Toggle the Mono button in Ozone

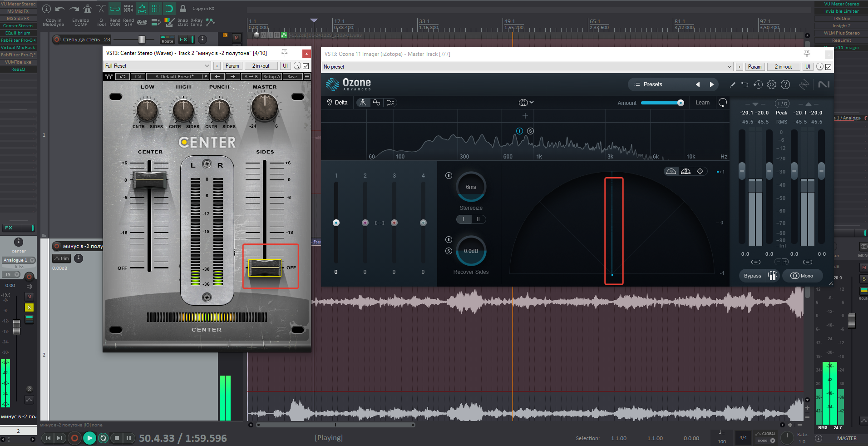(802, 276)
